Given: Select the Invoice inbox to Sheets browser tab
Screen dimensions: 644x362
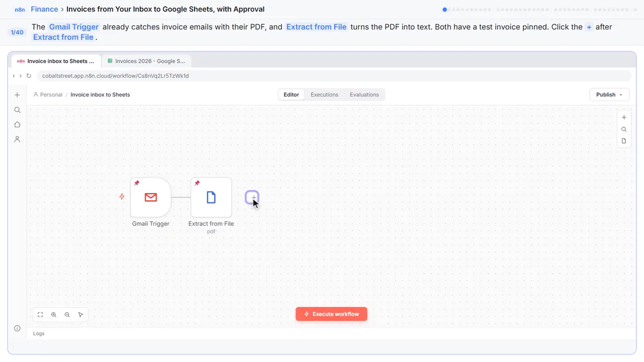Looking at the screenshot, I should [56, 61].
